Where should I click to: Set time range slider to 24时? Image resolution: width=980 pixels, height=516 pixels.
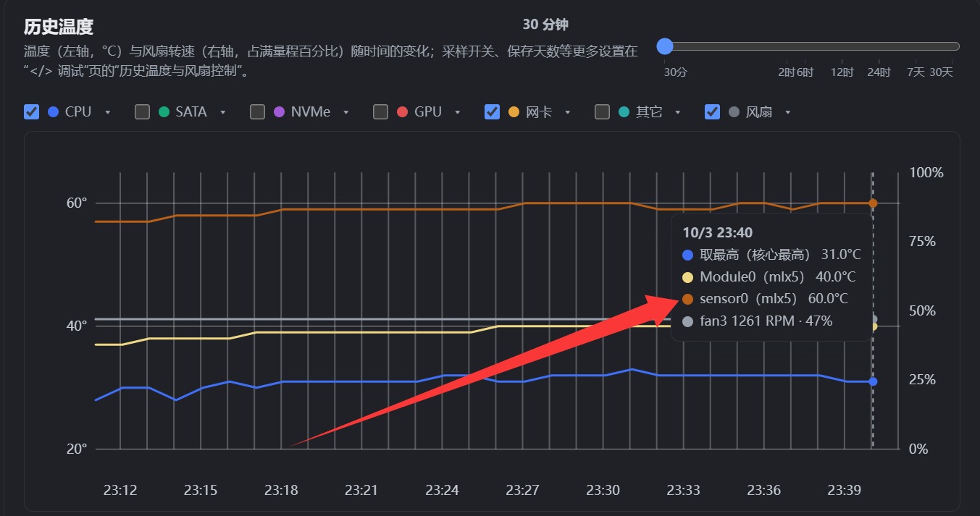click(879, 72)
